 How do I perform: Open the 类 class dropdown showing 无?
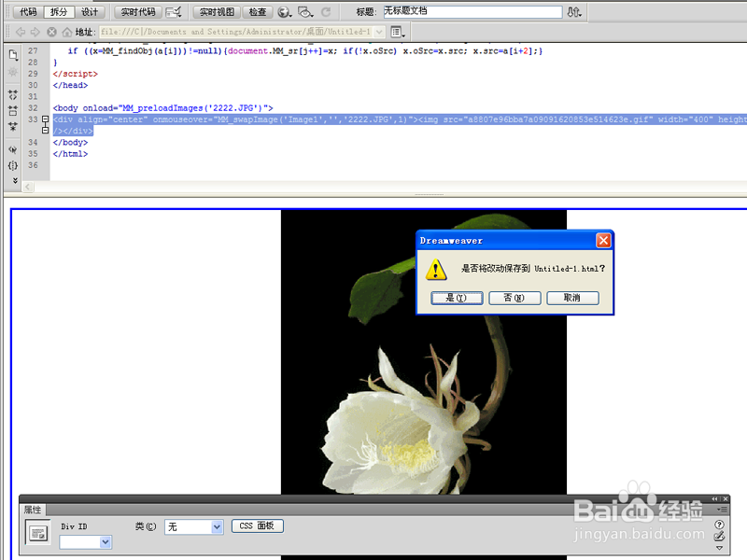pos(217,526)
